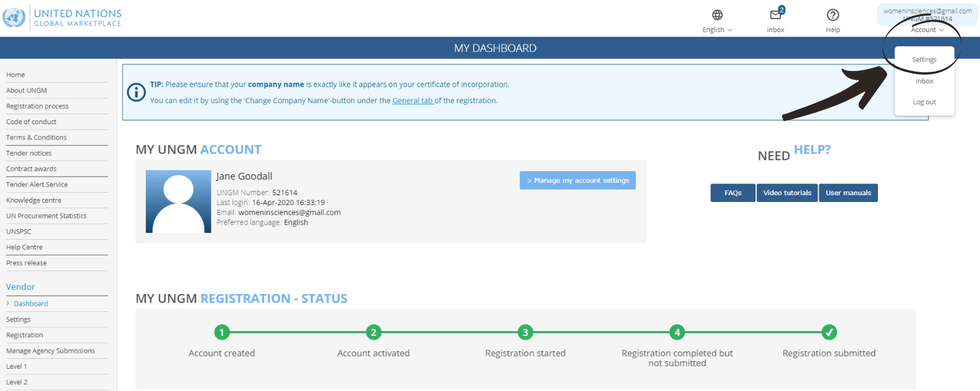Click step 2 Account activated circle
Screen dimensions: 980x391
[373, 332]
